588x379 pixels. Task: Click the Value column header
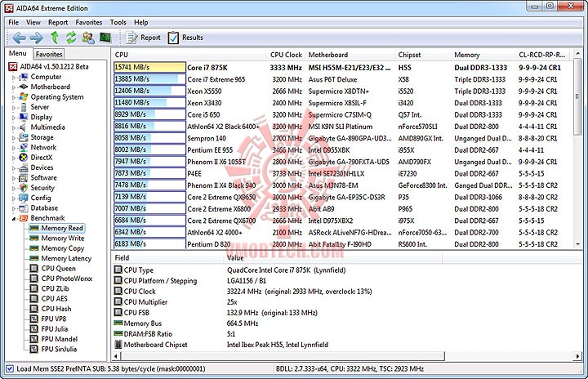[333, 258]
